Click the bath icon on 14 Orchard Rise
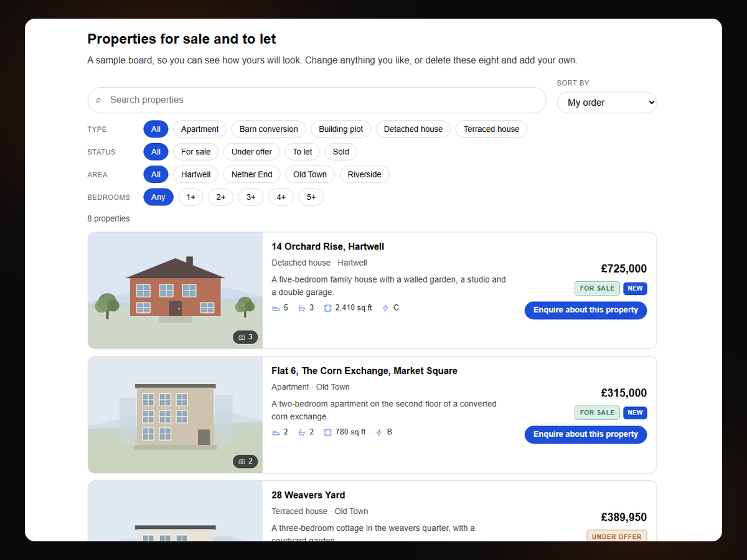Image resolution: width=747 pixels, height=560 pixels. coord(302,308)
